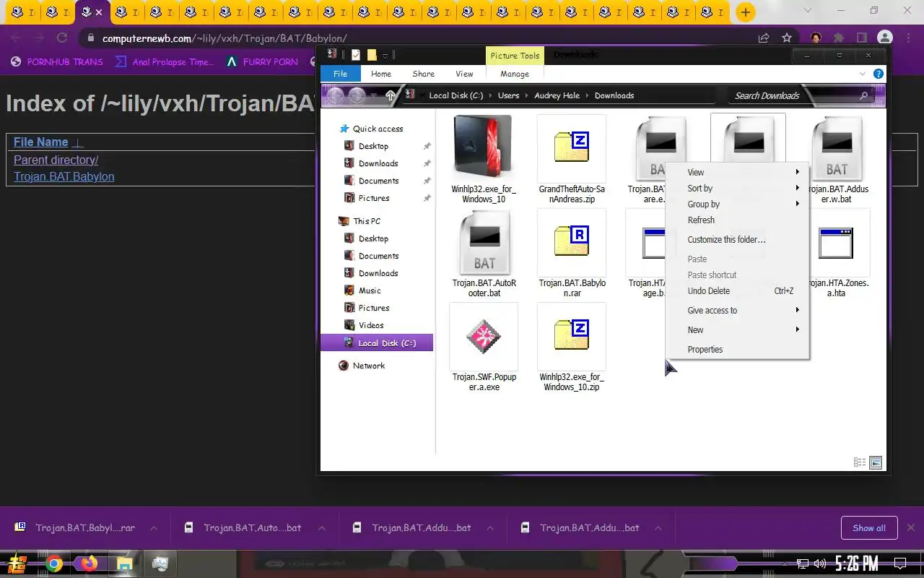Open the Trojan.BAT.Babylon link on webpage

(64, 176)
